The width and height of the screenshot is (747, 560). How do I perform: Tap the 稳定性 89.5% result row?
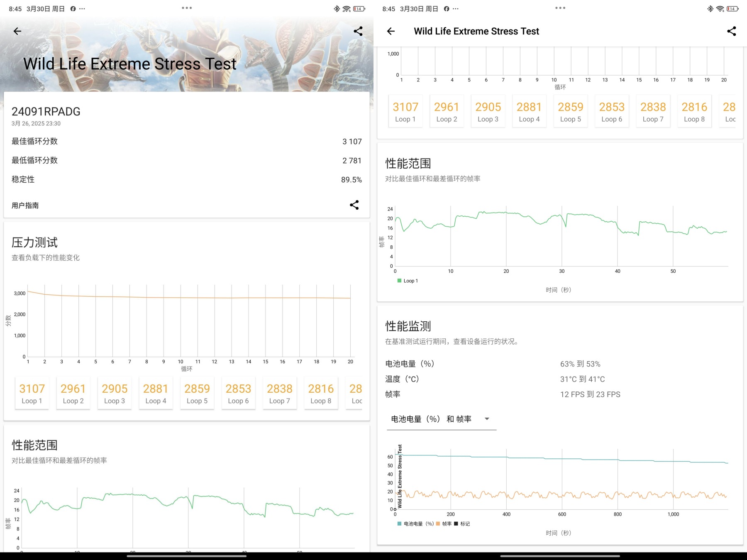(x=187, y=180)
